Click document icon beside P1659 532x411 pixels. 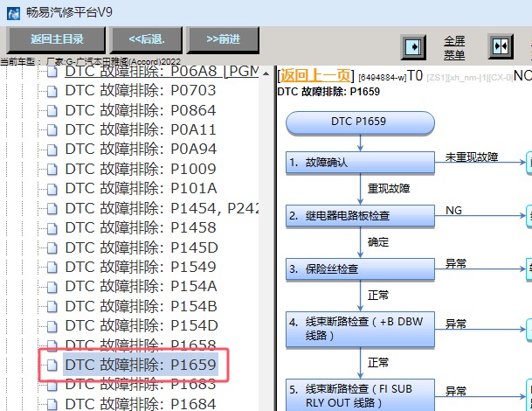(x=52, y=366)
